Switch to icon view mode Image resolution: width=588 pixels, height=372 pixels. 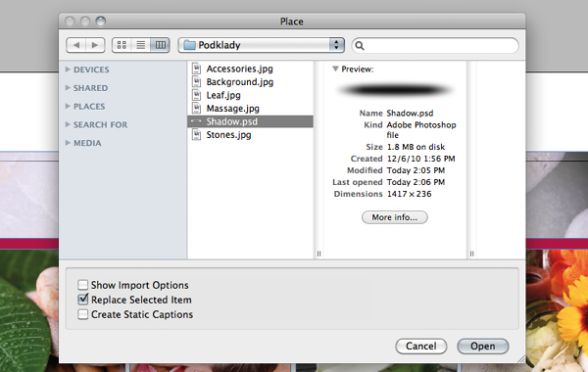tap(122, 45)
